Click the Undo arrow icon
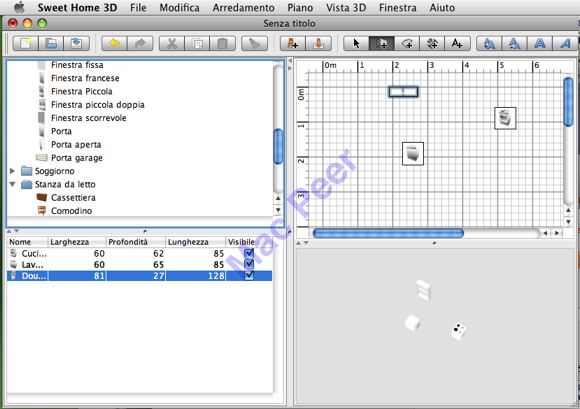Screen dimensions: 580x409 (114, 44)
